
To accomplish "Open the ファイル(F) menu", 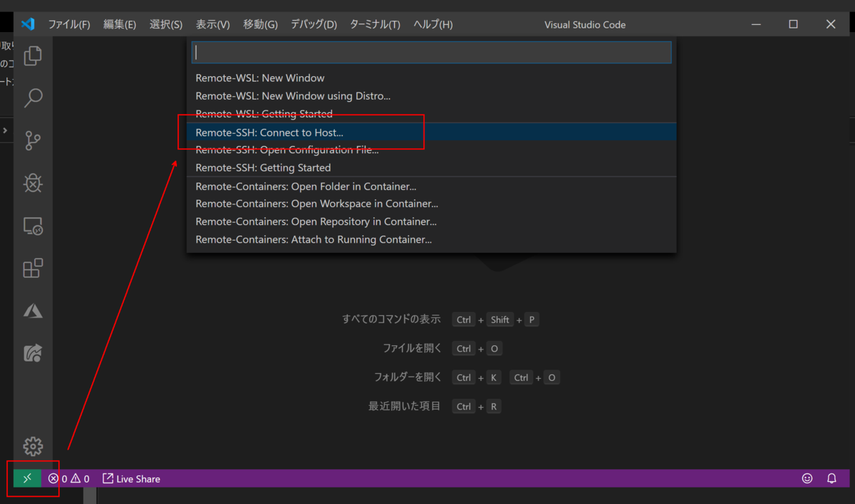I will click(x=69, y=24).
